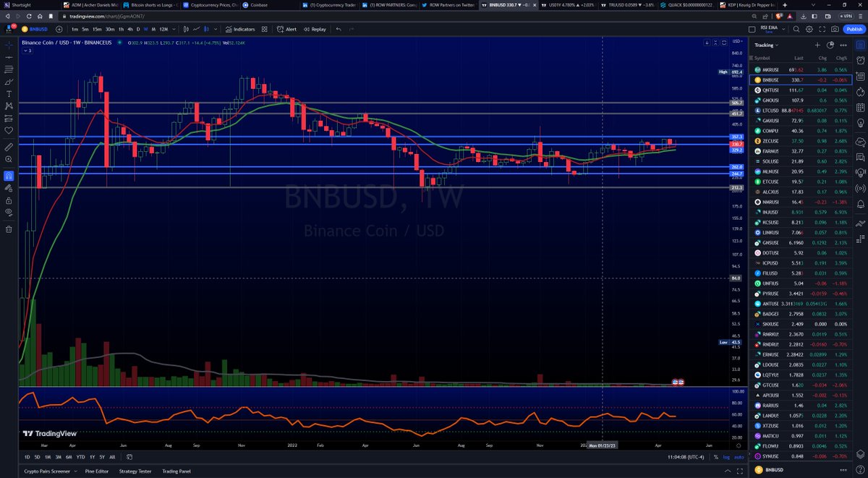Add symbol to the Tracking watchlist

[x=817, y=45]
